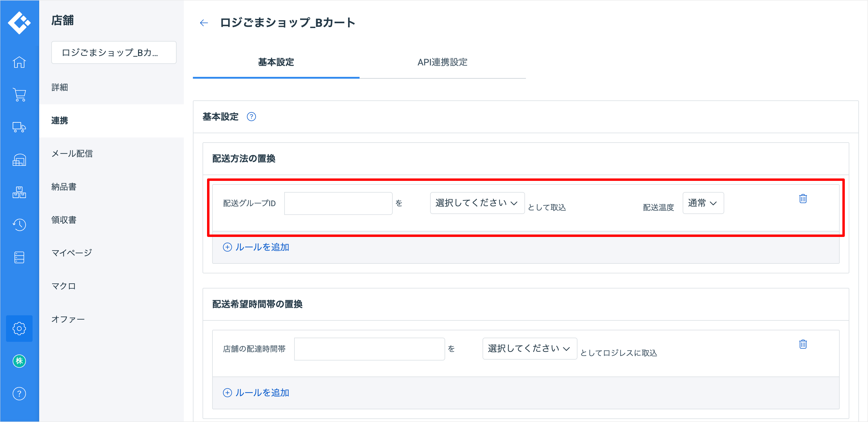Open the delivery truck shipping icon
This screenshot has height=422, width=868.
tap(19, 127)
